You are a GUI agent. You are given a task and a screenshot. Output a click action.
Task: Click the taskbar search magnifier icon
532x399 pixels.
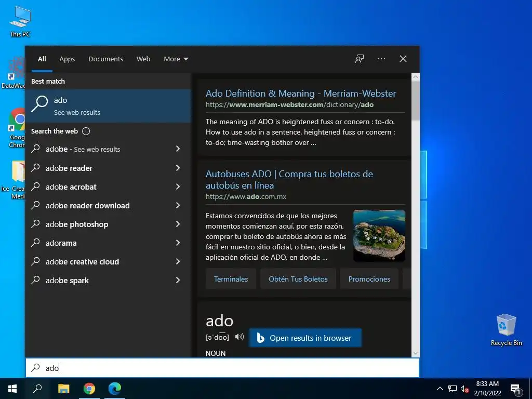coord(37,389)
